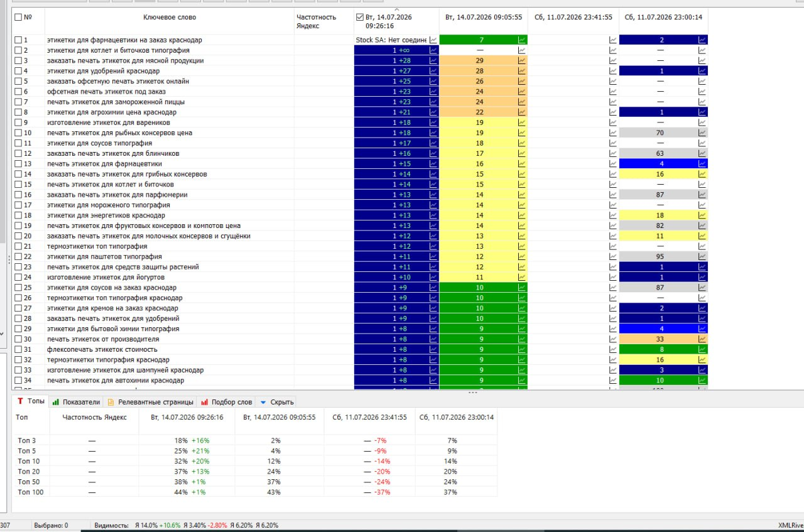Select keyword 'термоэтикетки топ типография'
The image size is (804, 532).
click(97, 246)
